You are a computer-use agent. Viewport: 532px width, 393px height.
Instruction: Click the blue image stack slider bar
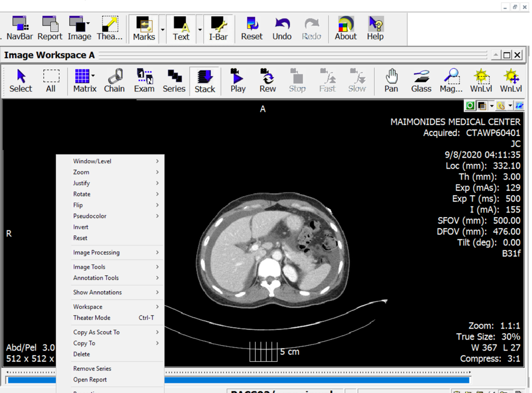[238, 380]
